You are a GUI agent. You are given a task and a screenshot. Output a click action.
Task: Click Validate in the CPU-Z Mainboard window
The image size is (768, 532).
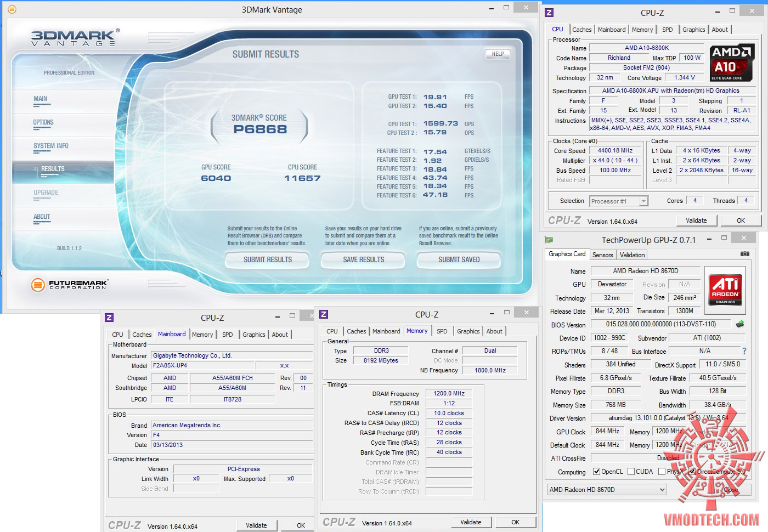point(256,525)
